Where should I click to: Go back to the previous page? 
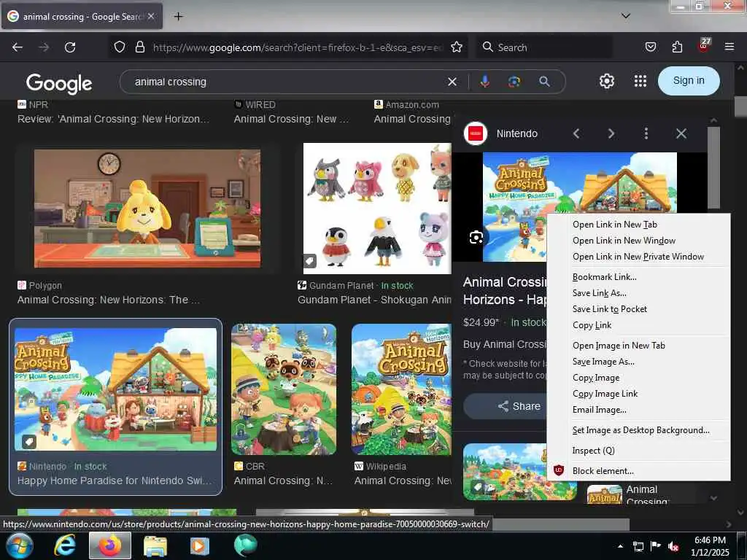click(18, 47)
